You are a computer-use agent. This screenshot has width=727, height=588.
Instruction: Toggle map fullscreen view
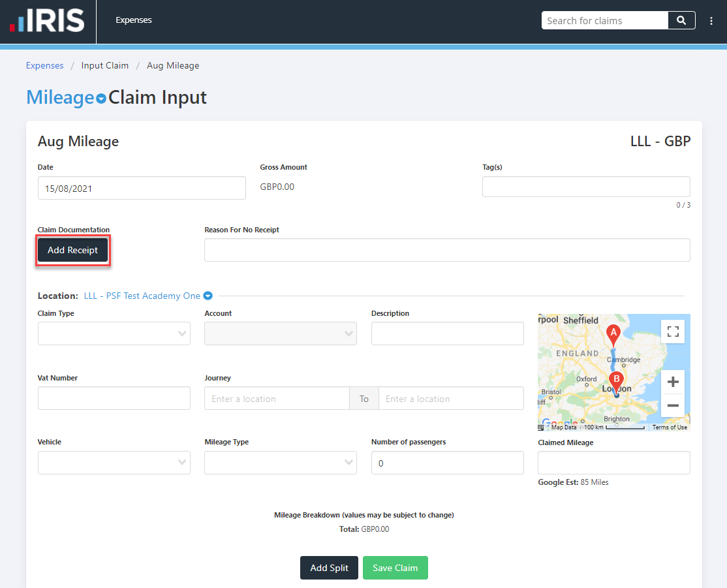[673, 331]
